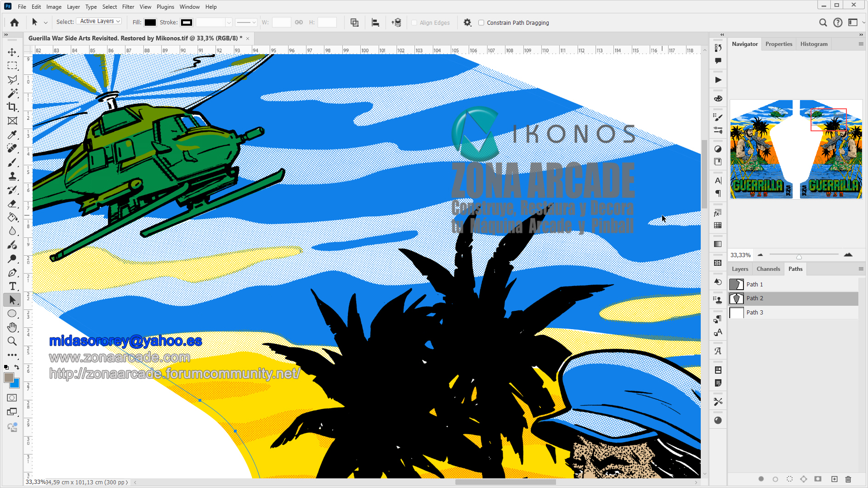Select the Paint Bucket tool
Screen dimensions: 868x488
12,218
